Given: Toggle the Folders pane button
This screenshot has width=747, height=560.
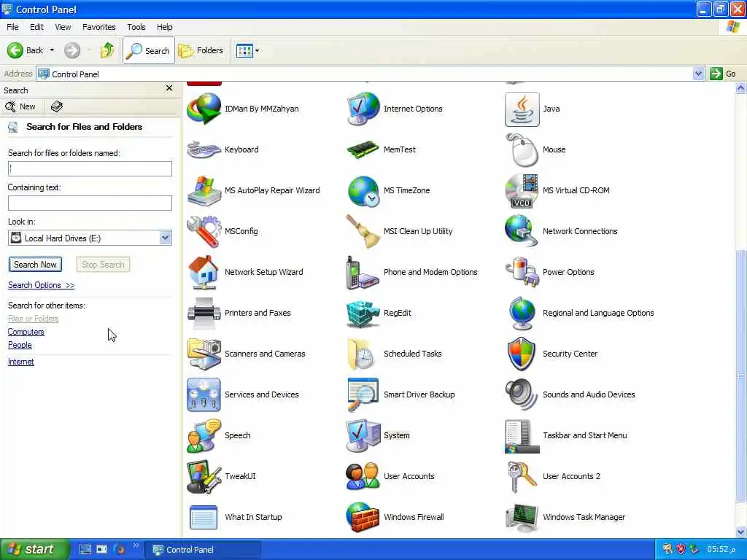Looking at the screenshot, I should (x=201, y=50).
